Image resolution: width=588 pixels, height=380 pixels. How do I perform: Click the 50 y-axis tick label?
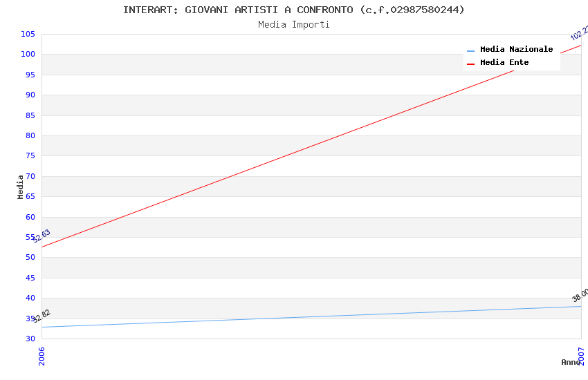30,257
